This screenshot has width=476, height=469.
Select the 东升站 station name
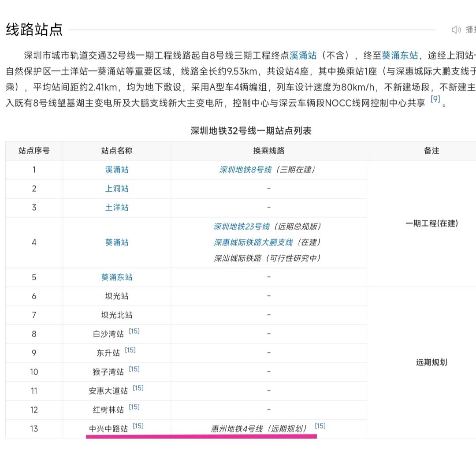pos(108,353)
